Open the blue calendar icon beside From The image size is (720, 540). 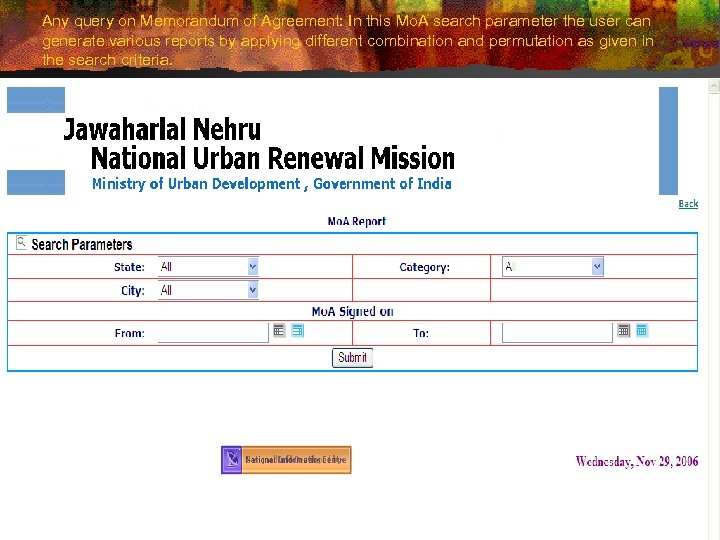click(298, 330)
